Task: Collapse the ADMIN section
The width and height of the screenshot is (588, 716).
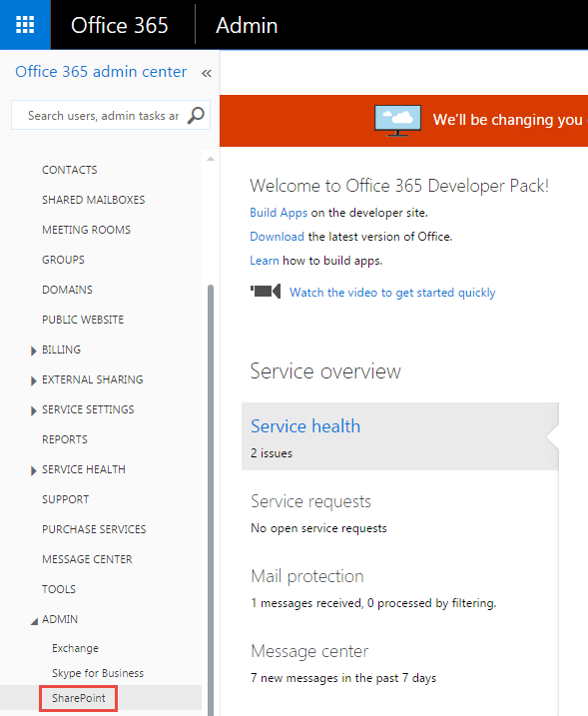Action: point(34,621)
